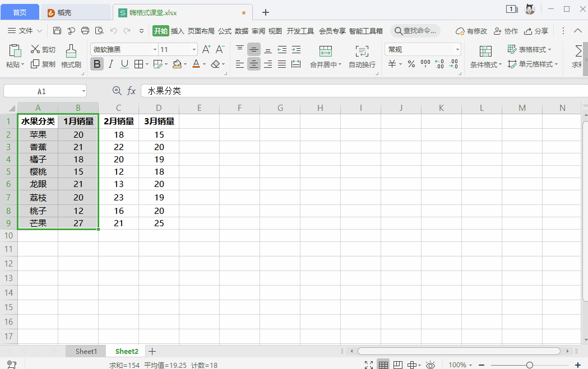The width and height of the screenshot is (588, 369).
Task: Click the 分享 (Share) button
Action: tap(536, 31)
